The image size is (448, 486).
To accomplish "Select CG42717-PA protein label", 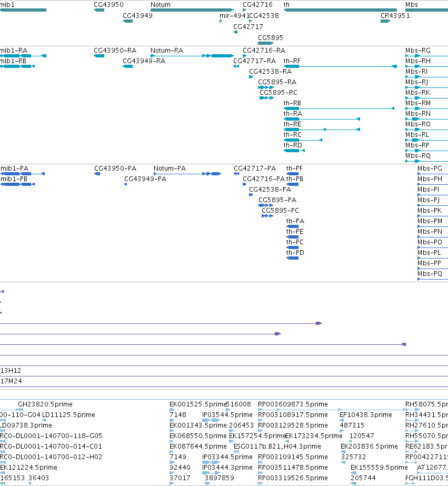I will (x=255, y=168).
